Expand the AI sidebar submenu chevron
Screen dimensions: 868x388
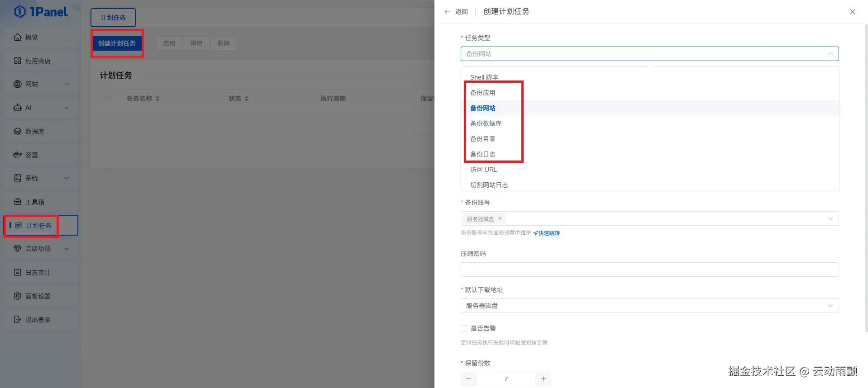pyautogui.click(x=67, y=108)
